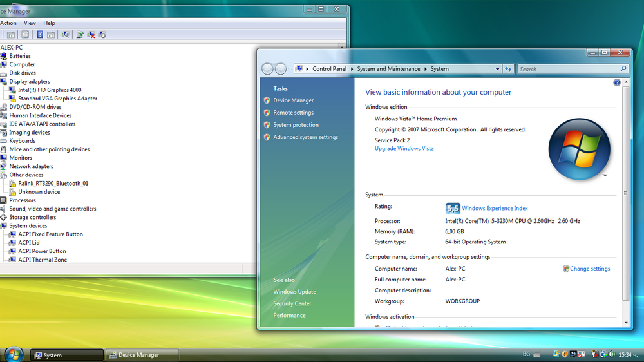
Task: Click the Show/Hide Action Pane toolbar icon
Action: [51, 35]
